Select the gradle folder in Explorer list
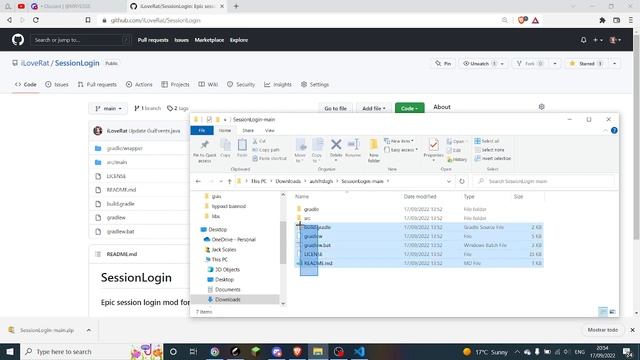Viewport: 640px width, 360px height. click(311, 209)
